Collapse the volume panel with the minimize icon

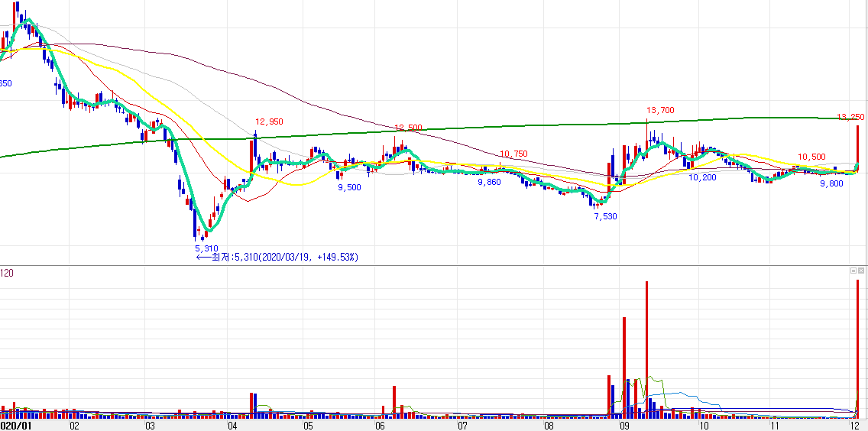854,271
